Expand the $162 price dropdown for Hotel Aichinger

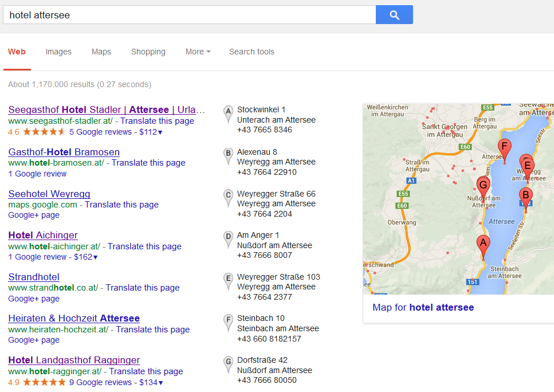[85, 257]
